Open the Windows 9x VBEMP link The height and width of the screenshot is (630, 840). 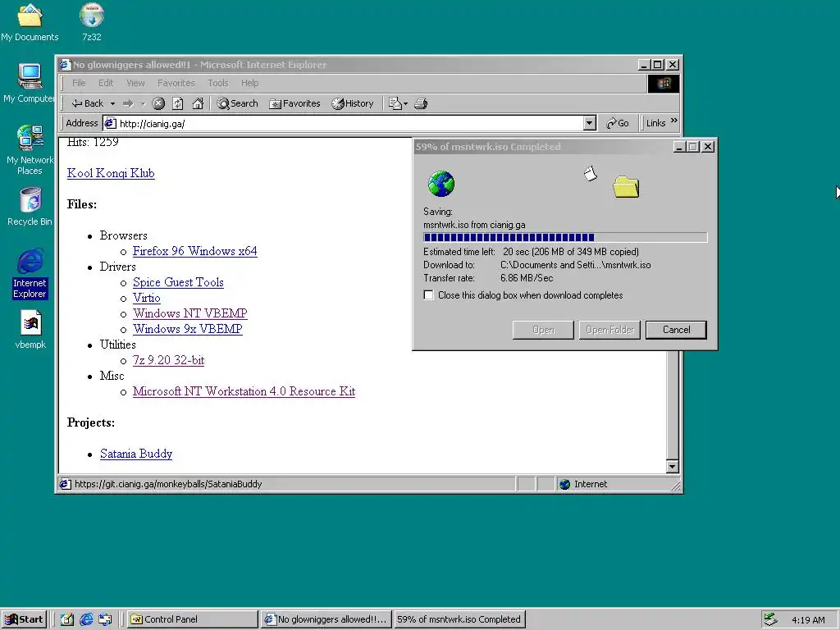coord(188,329)
